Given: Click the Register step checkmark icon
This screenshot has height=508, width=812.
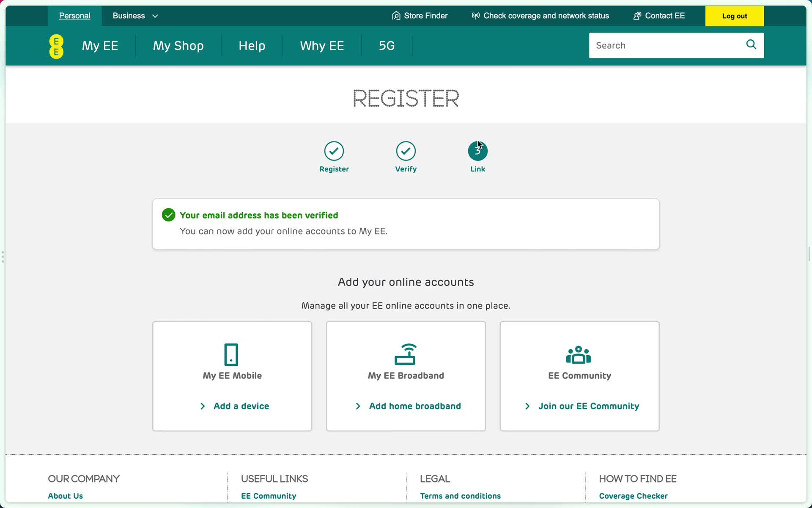Looking at the screenshot, I should point(334,151).
